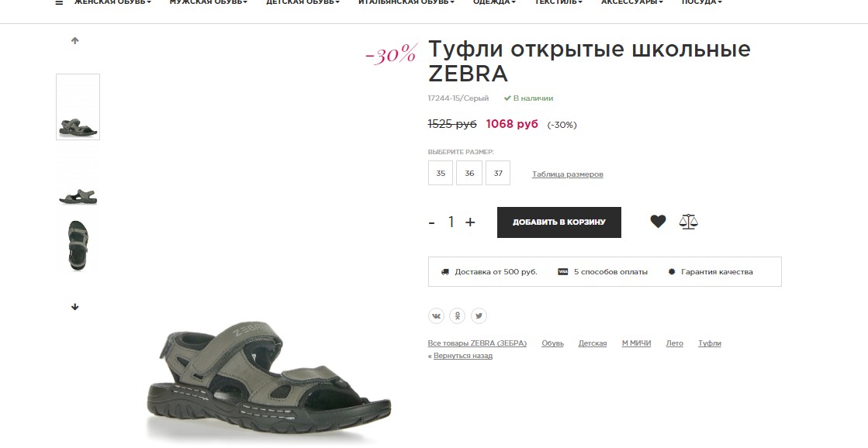The width and height of the screenshot is (868, 448).
Task: Increase quantity with the plus sign
Action: coord(470,222)
